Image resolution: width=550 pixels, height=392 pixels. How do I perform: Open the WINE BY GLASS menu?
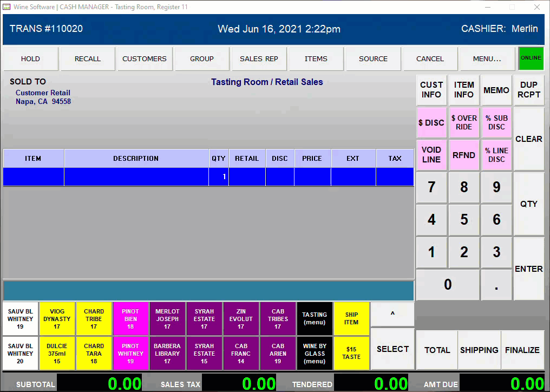point(315,353)
